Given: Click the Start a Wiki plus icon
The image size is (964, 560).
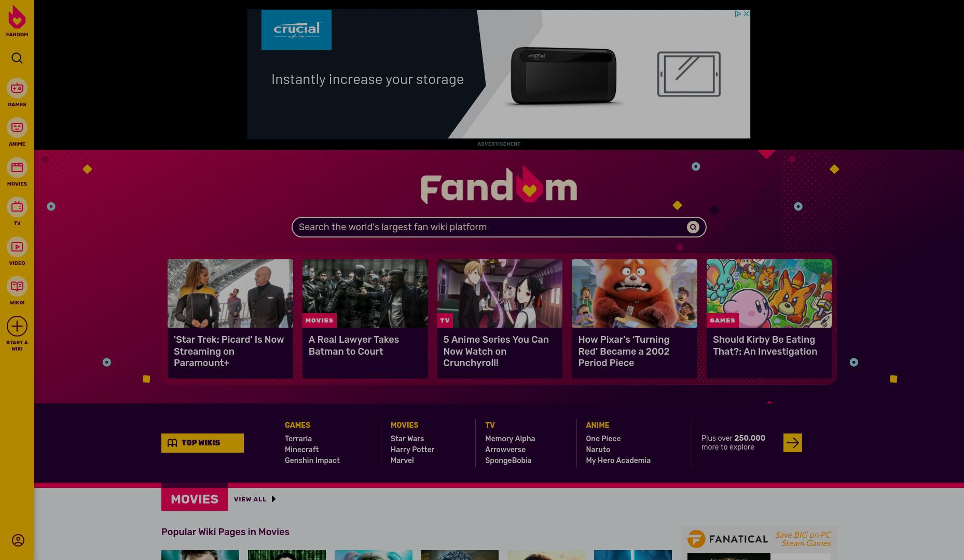Looking at the screenshot, I should pos(17,326).
